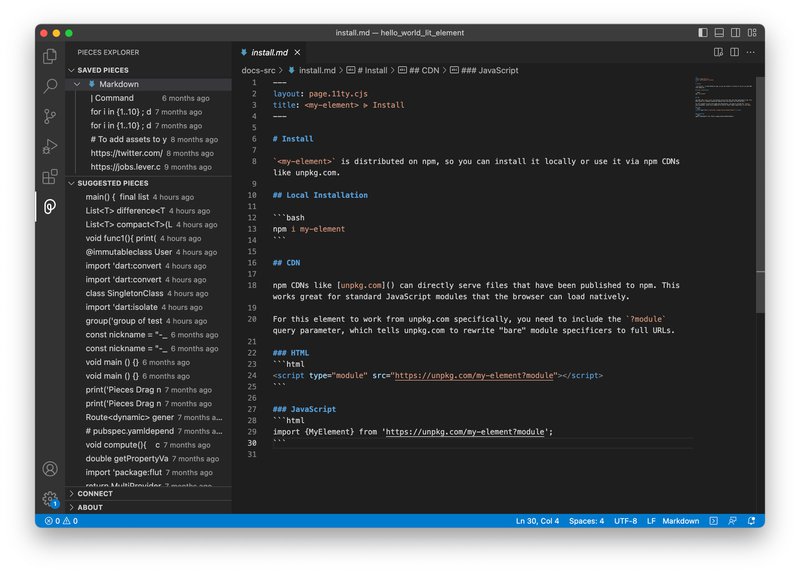Open the Extensions view icon
800x574 pixels.
point(49,177)
